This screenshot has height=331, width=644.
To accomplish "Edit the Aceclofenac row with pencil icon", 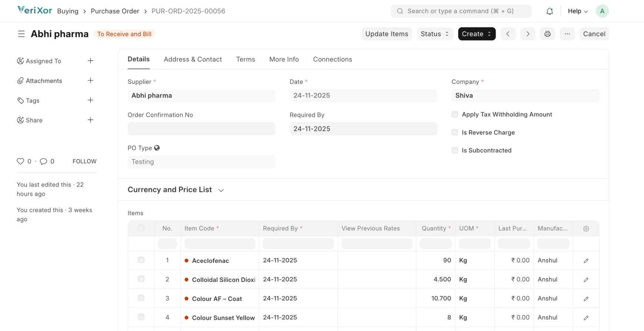I will (x=586, y=261).
